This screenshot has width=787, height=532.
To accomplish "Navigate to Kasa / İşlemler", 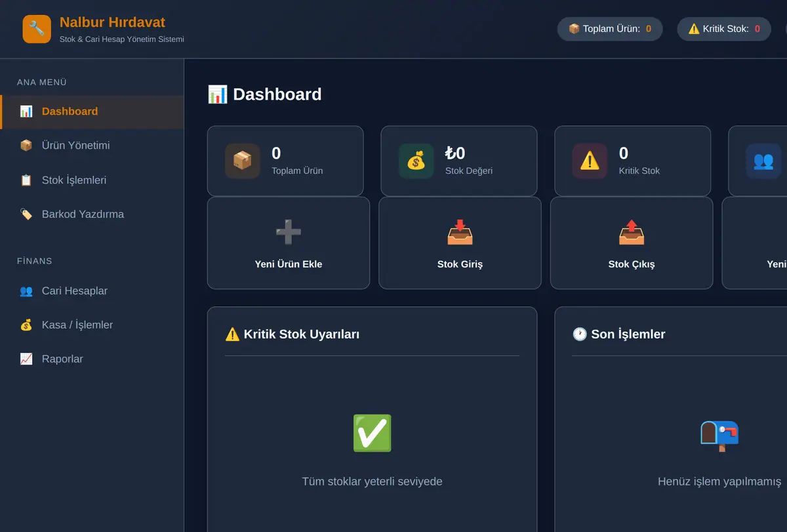I will (92, 325).
